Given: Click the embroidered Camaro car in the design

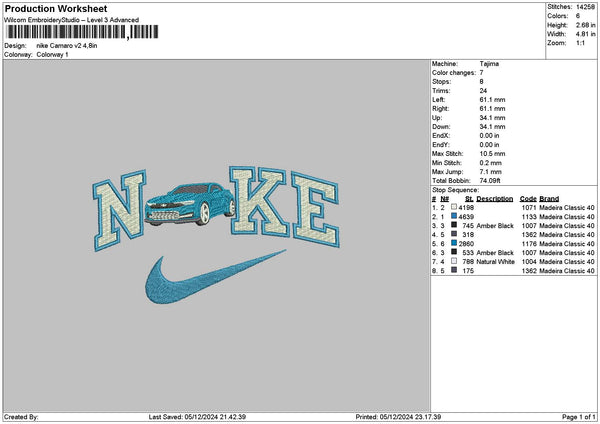Looking at the screenshot, I should coord(190,204).
